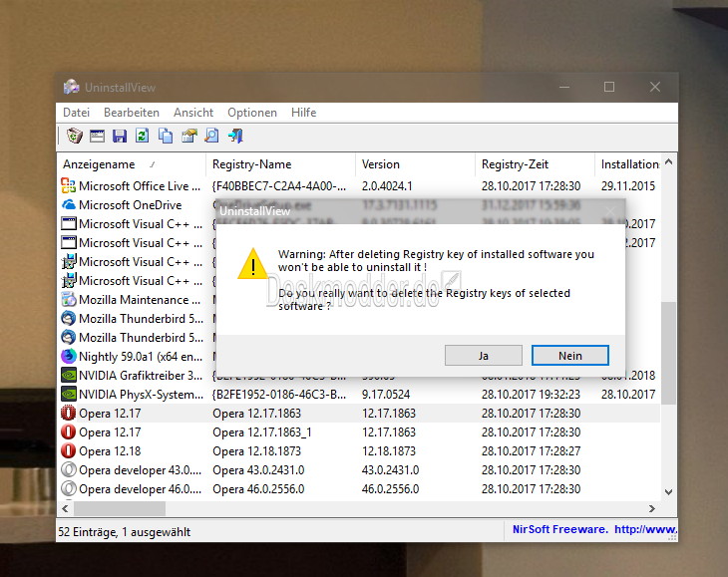Select the Mozilla Maintenance entry
The height and width of the screenshot is (577, 728).
pyautogui.click(x=140, y=300)
